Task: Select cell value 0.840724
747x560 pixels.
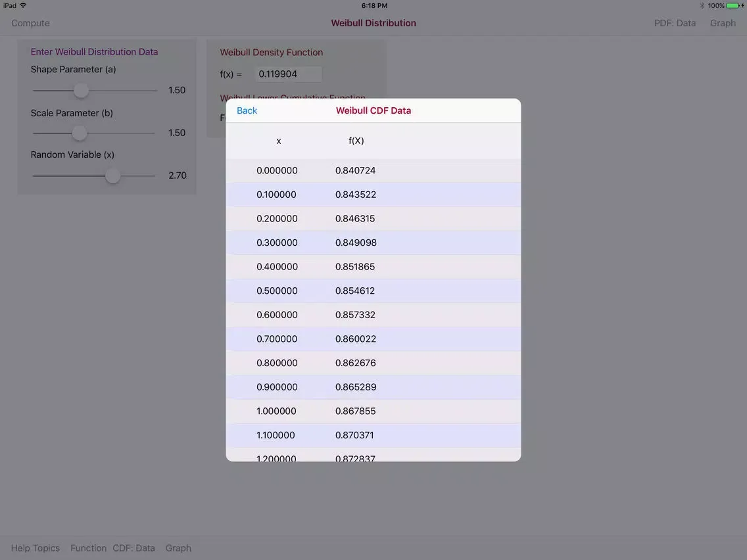Action: [355, 170]
